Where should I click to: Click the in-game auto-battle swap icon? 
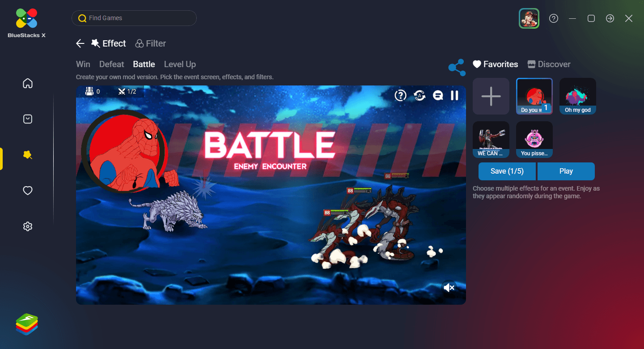point(419,95)
